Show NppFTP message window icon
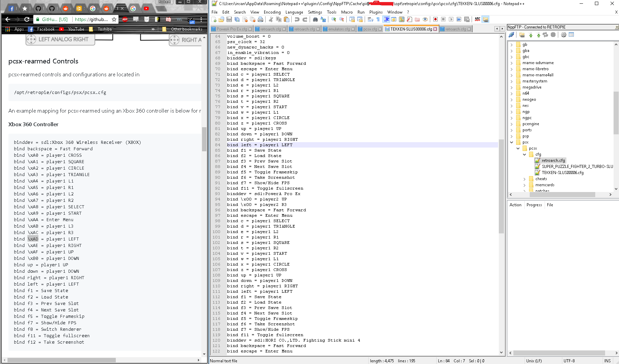This screenshot has height=364, width=619. 571,35
